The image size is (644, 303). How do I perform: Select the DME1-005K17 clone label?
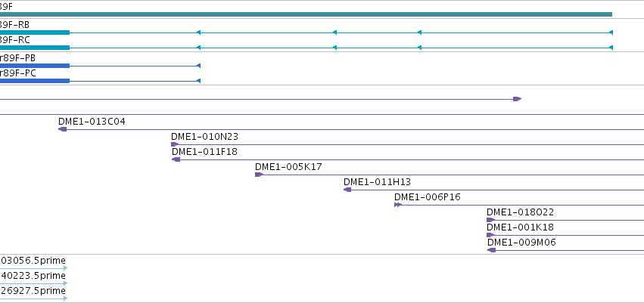coord(288,167)
